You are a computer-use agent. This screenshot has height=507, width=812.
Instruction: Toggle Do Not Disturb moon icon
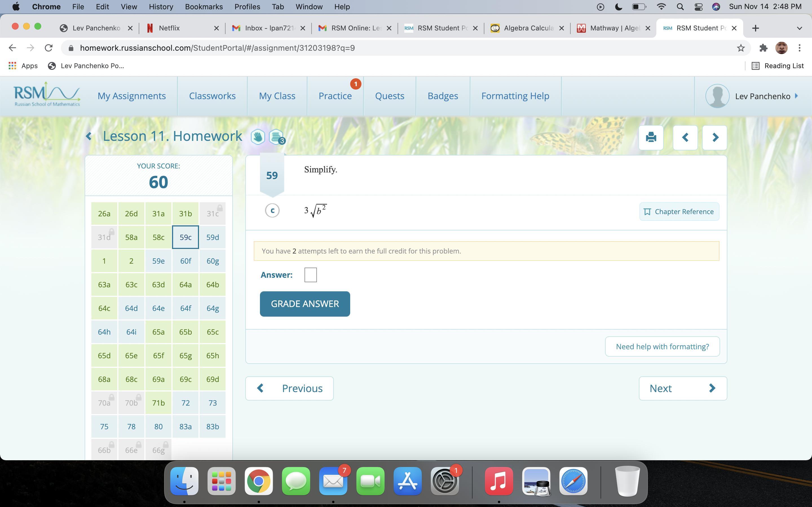point(618,7)
